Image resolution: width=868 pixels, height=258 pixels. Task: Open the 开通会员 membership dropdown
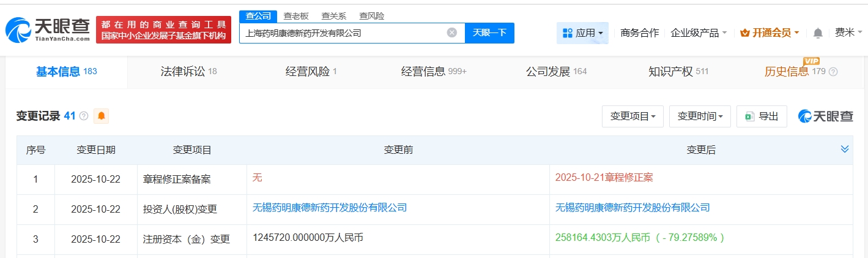[x=770, y=33]
